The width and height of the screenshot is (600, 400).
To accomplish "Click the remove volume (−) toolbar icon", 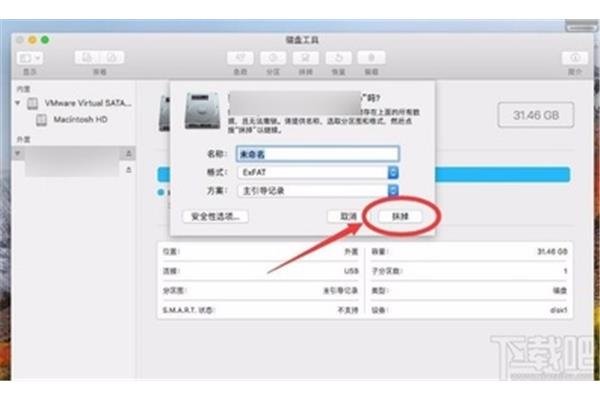I will coord(112,58).
